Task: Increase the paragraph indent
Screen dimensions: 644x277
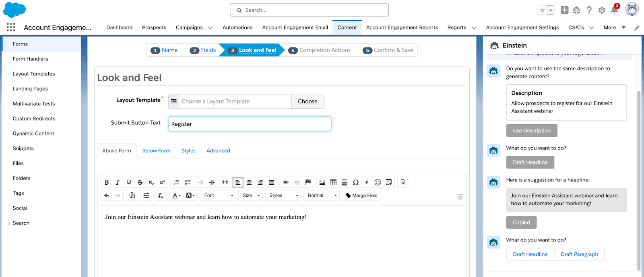Action: click(x=212, y=182)
